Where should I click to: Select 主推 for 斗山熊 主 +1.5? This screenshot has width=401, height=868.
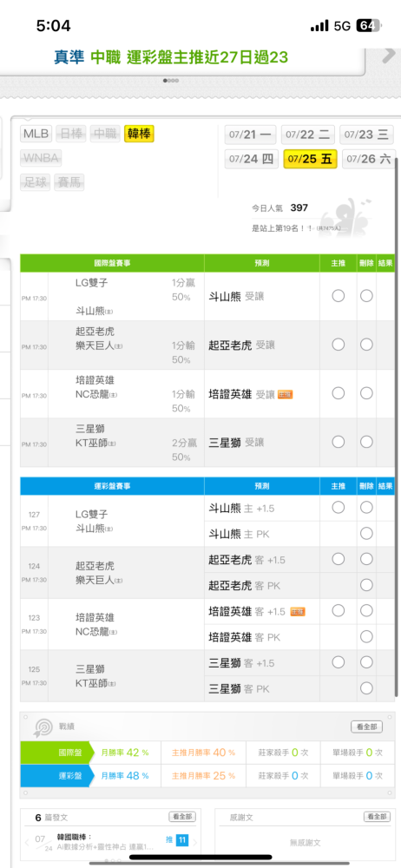(x=339, y=508)
